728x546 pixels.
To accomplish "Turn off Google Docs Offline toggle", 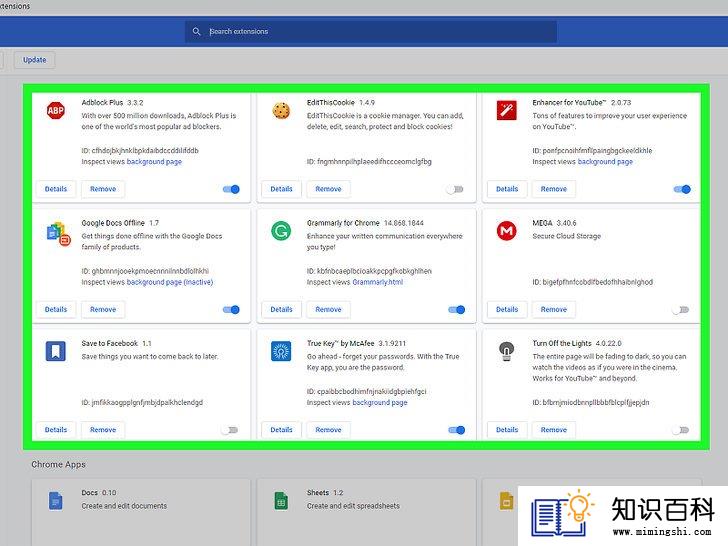I will coord(231,310).
